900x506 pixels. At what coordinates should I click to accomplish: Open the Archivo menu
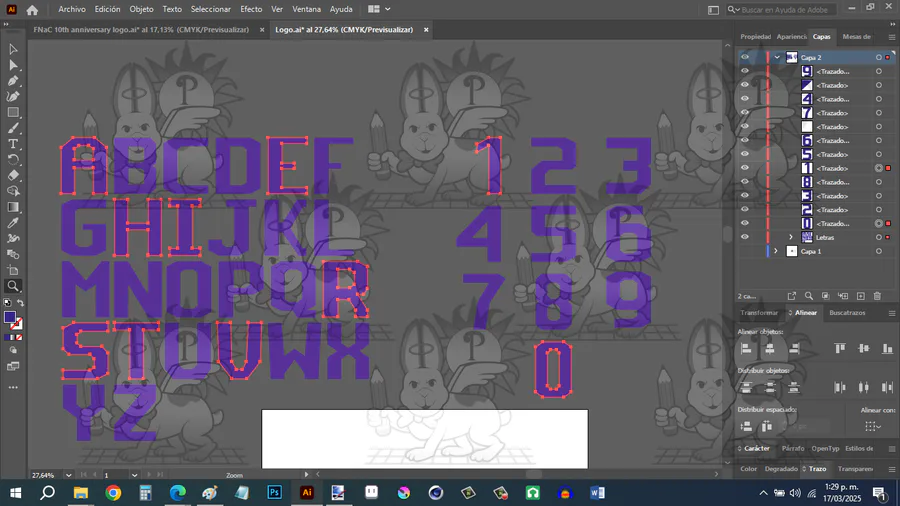click(x=72, y=9)
